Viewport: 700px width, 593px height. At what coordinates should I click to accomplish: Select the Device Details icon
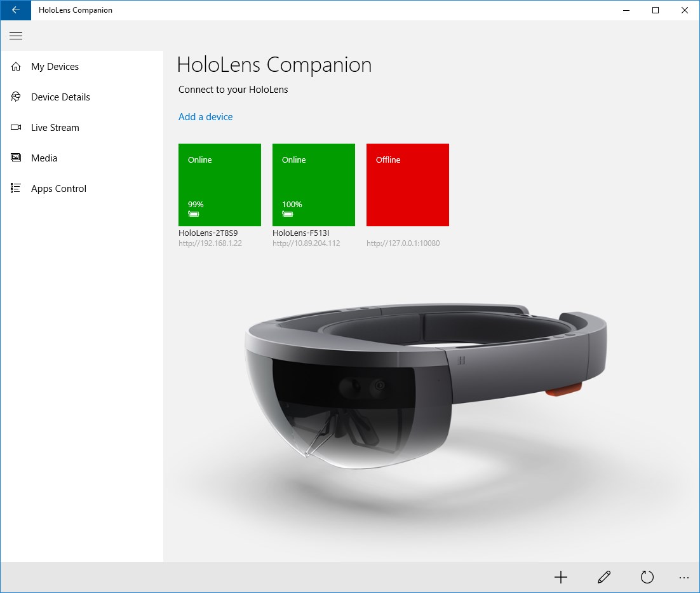[15, 97]
